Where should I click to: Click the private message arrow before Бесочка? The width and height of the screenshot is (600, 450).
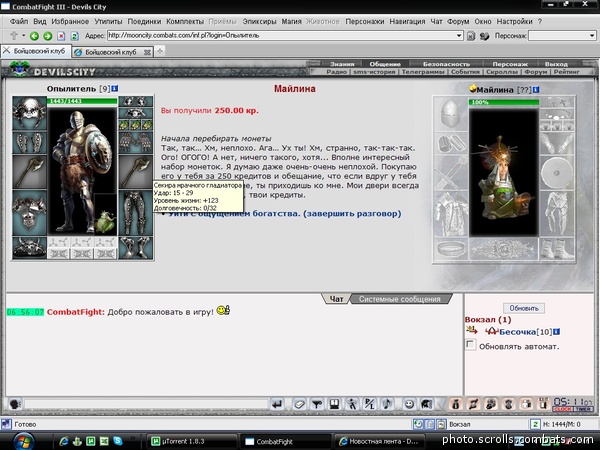click(x=472, y=329)
